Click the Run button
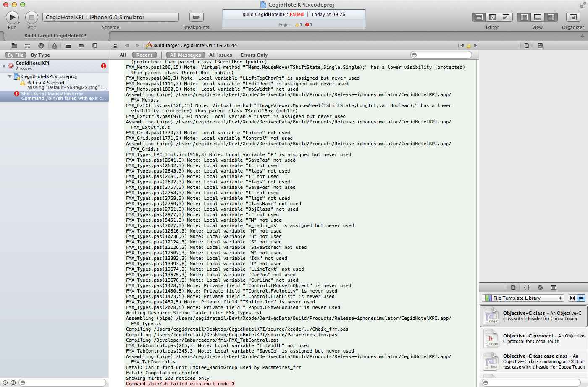 pyautogui.click(x=12, y=17)
